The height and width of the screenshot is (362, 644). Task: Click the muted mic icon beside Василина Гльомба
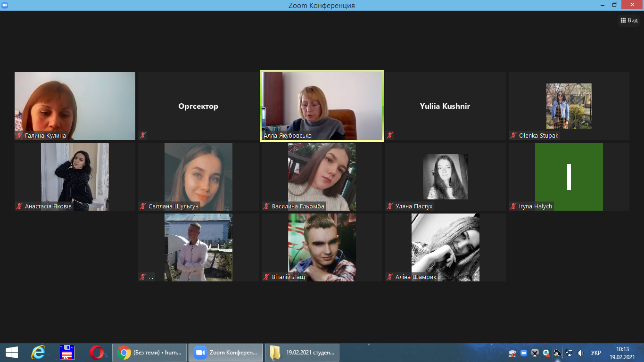point(266,206)
